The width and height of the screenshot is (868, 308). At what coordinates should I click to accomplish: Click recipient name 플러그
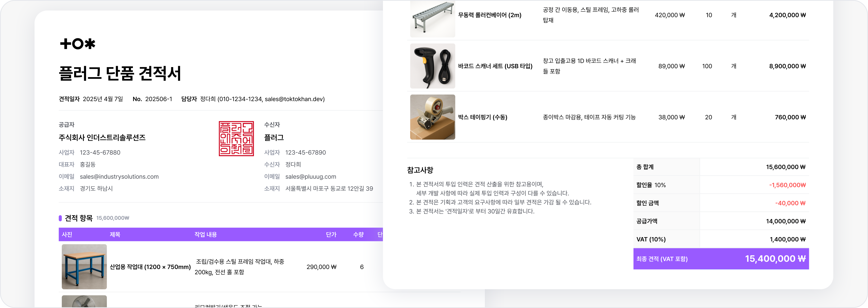[274, 137]
